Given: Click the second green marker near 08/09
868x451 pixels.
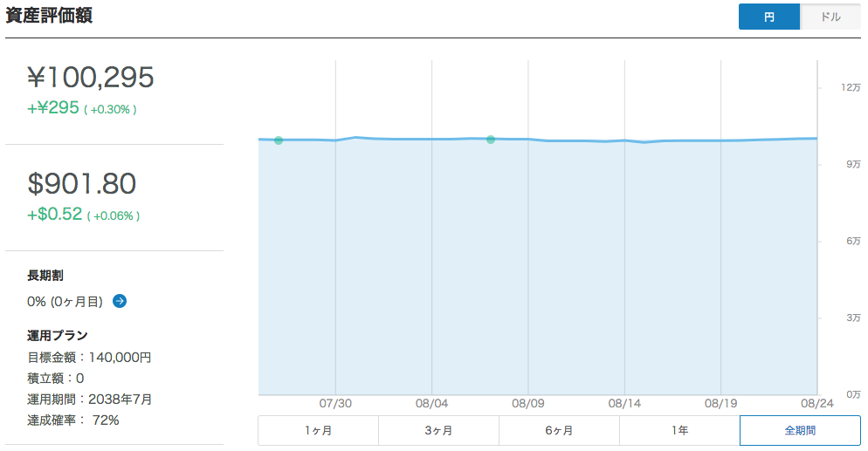Looking at the screenshot, I should pyautogui.click(x=491, y=140).
